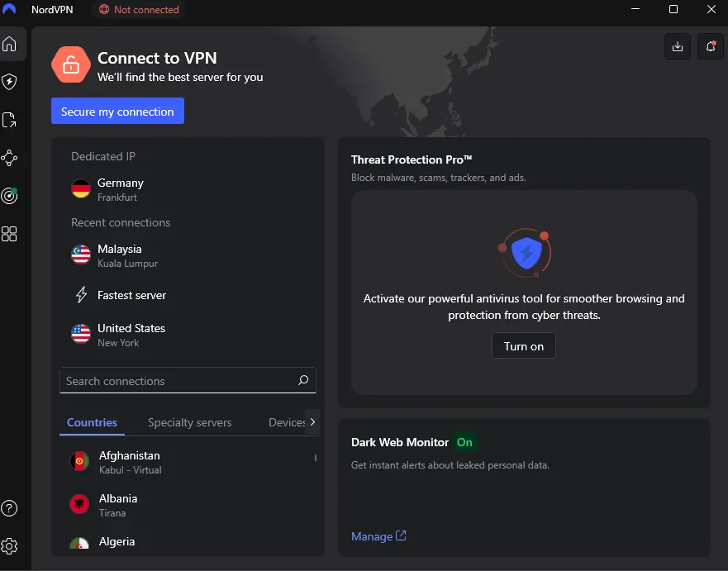Click the search magnifier icon
The width and height of the screenshot is (728, 571).
[x=303, y=380]
